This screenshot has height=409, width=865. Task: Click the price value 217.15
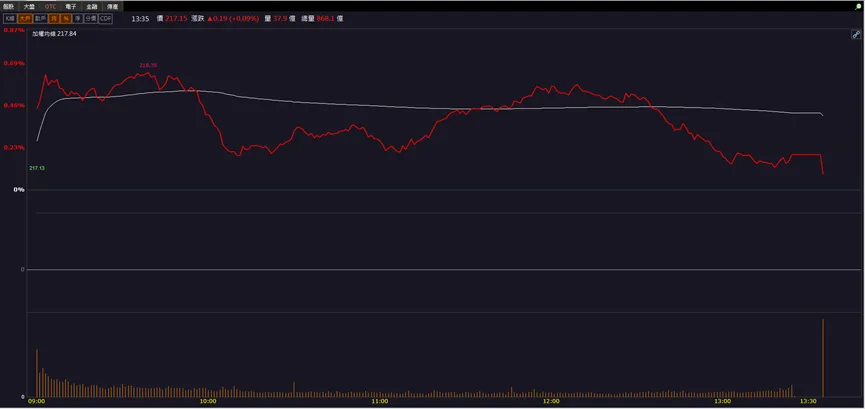tap(176, 19)
